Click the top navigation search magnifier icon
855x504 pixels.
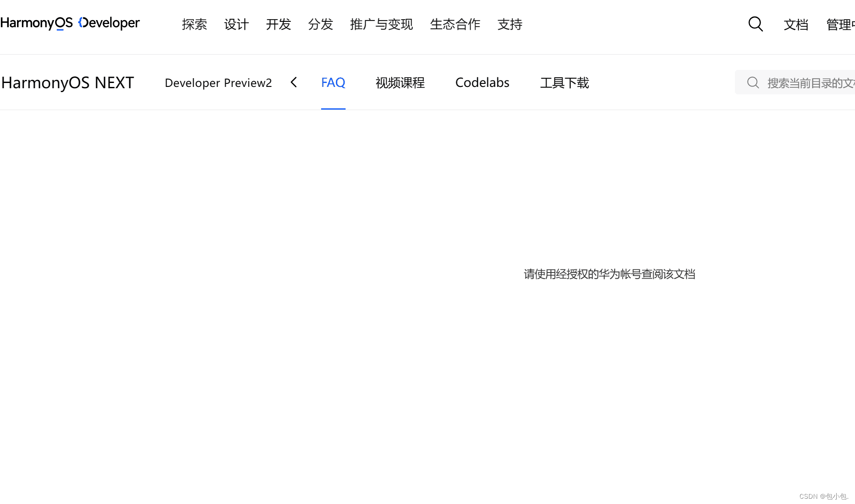(755, 24)
